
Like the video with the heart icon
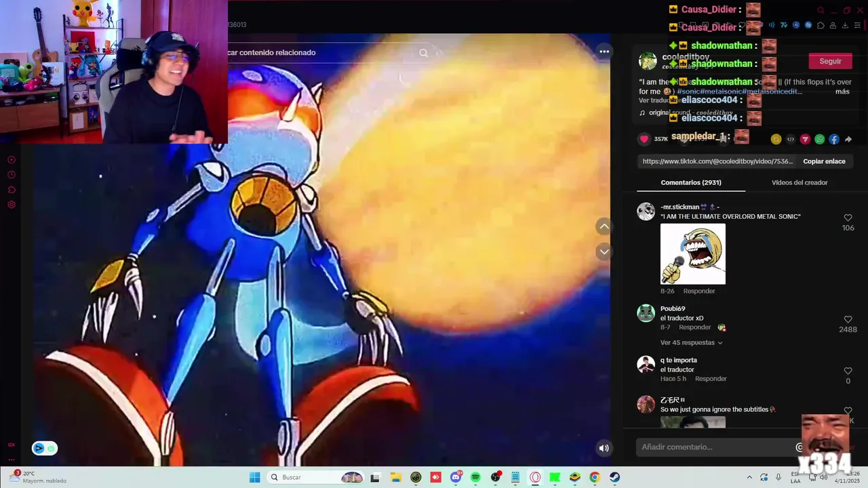pos(644,139)
